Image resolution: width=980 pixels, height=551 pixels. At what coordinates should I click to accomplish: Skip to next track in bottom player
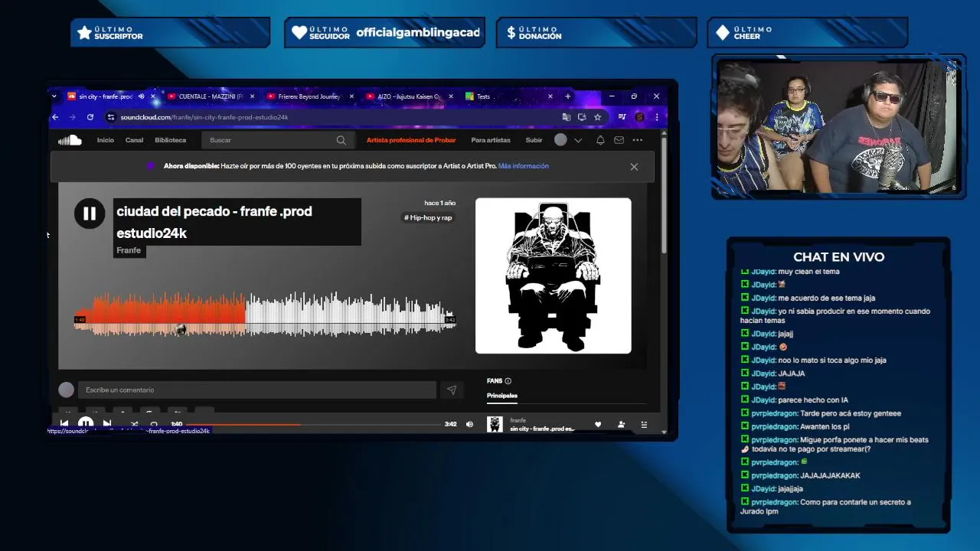click(x=107, y=424)
